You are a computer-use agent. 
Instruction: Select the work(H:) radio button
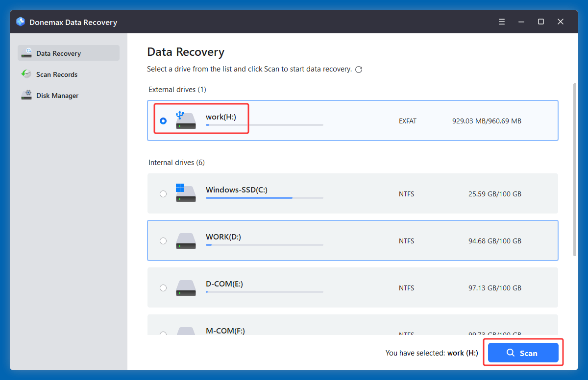163,120
